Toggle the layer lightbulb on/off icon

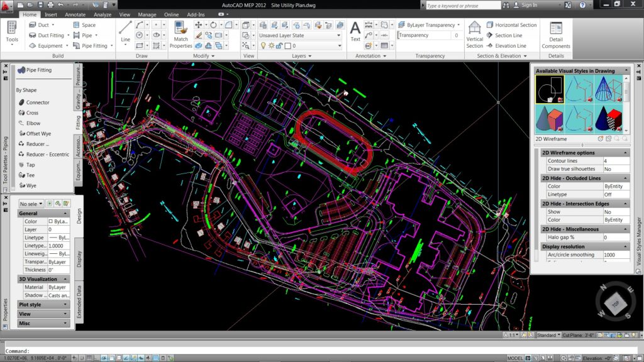263,46
